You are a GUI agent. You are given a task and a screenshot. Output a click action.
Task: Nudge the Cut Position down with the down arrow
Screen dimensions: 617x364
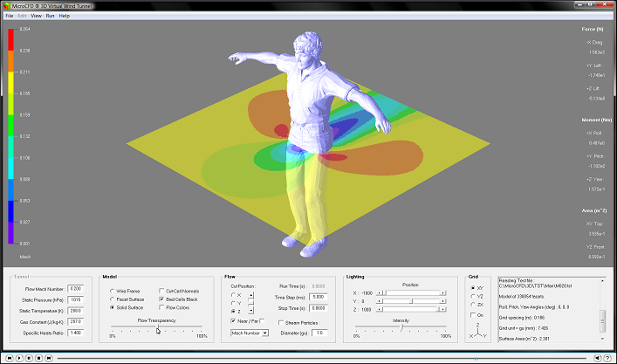(251, 311)
